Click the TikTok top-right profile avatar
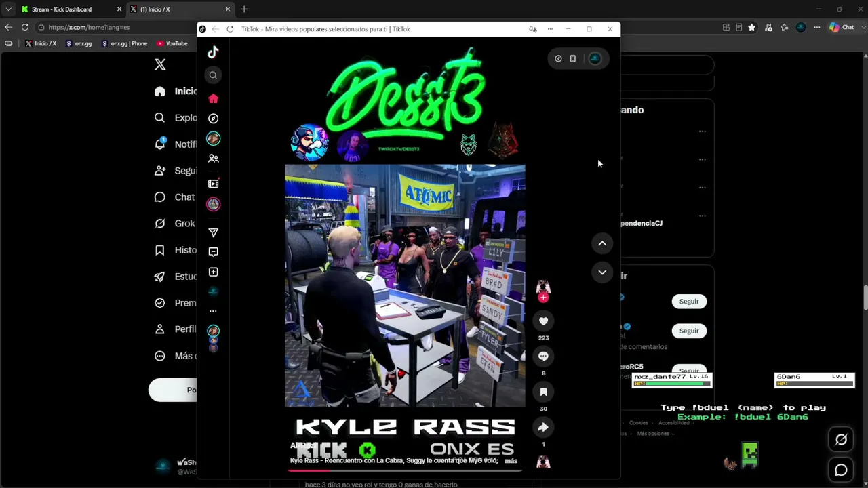Image resolution: width=868 pixels, height=488 pixels. point(595,58)
